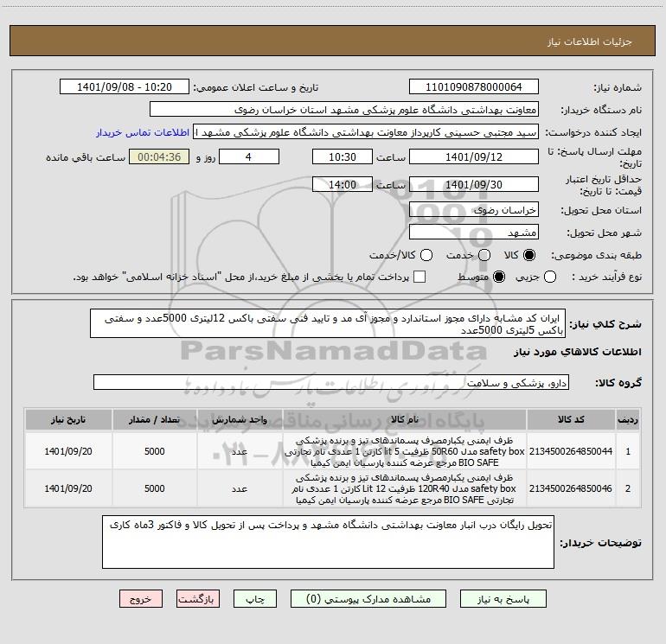Tick the اسناد خزانه اسلامی payment checkbox

click(x=419, y=277)
